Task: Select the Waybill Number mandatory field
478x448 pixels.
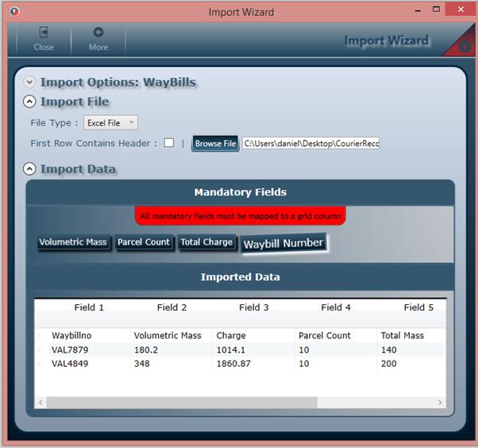Action: coord(283,244)
